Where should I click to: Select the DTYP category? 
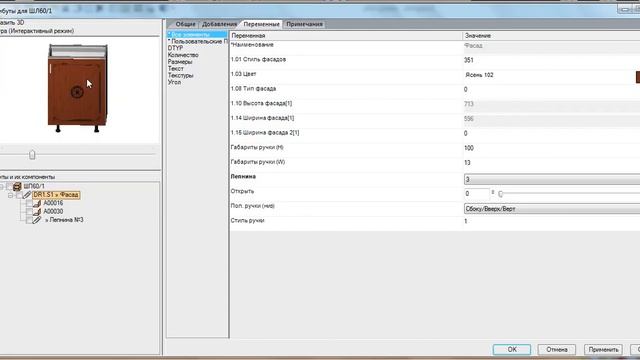pyautogui.click(x=176, y=48)
